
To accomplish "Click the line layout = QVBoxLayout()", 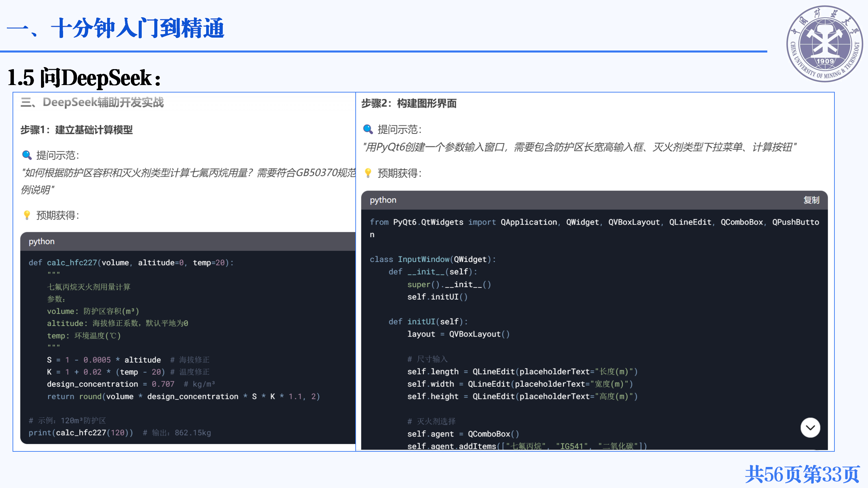I will (x=458, y=334).
